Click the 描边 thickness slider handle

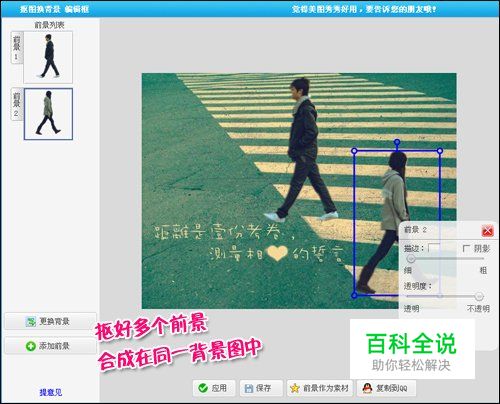411,258
